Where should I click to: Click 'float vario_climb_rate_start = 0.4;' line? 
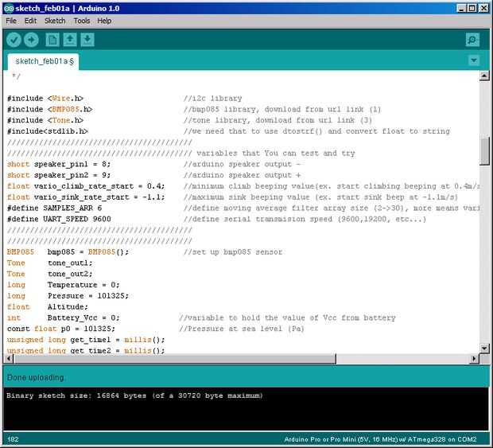pos(86,186)
